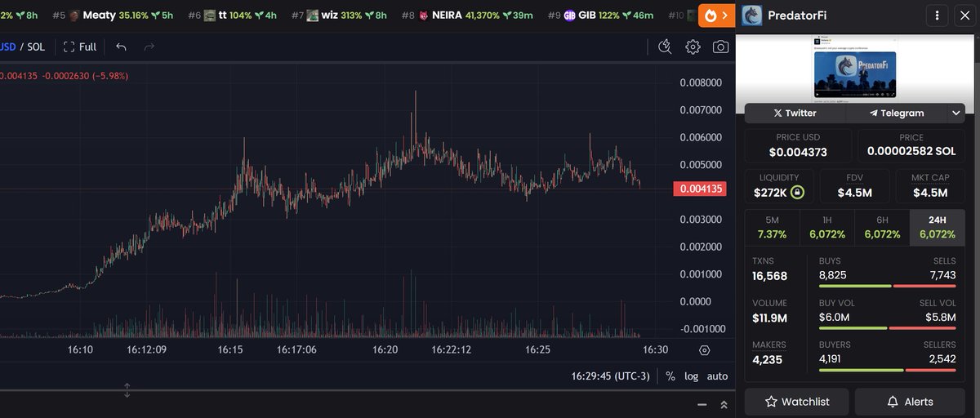Click the buy volume versus sell volume bar
The image size is (980, 418).
click(887, 327)
